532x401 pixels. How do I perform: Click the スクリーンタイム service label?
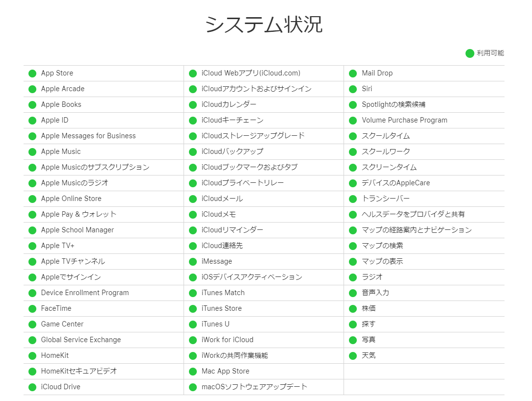click(389, 167)
